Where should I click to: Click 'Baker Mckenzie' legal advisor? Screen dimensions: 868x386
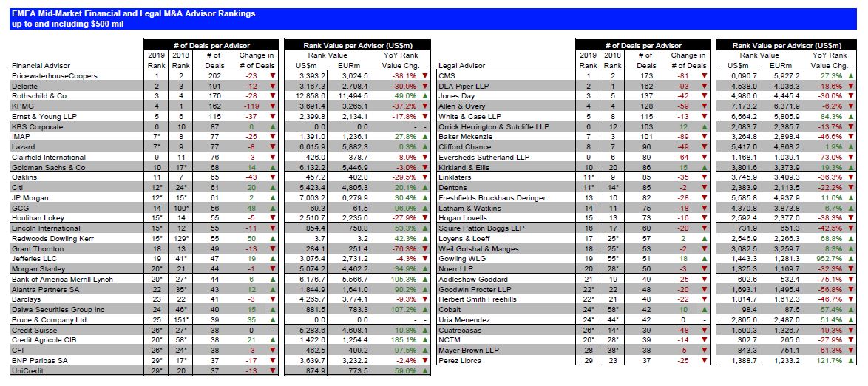click(x=462, y=137)
